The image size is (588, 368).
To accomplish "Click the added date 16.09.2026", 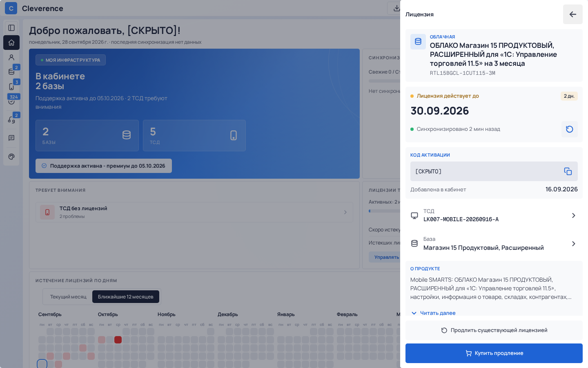I will pos(561,189).
